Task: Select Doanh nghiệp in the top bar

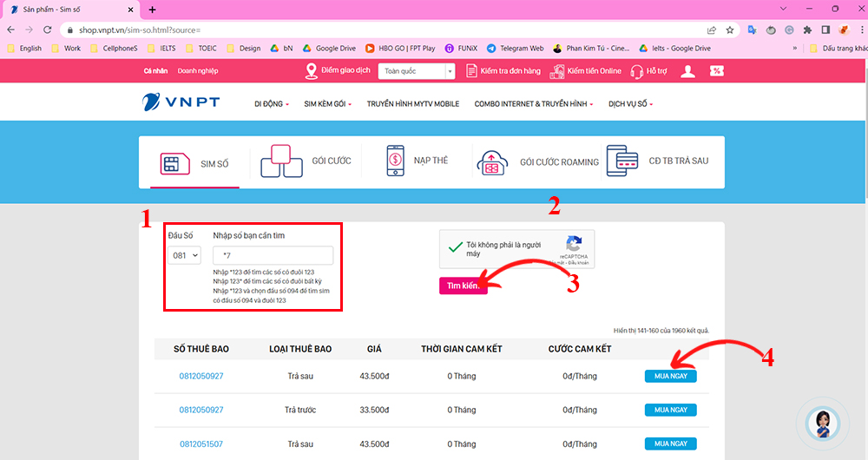Action: (x=198, y=71)
